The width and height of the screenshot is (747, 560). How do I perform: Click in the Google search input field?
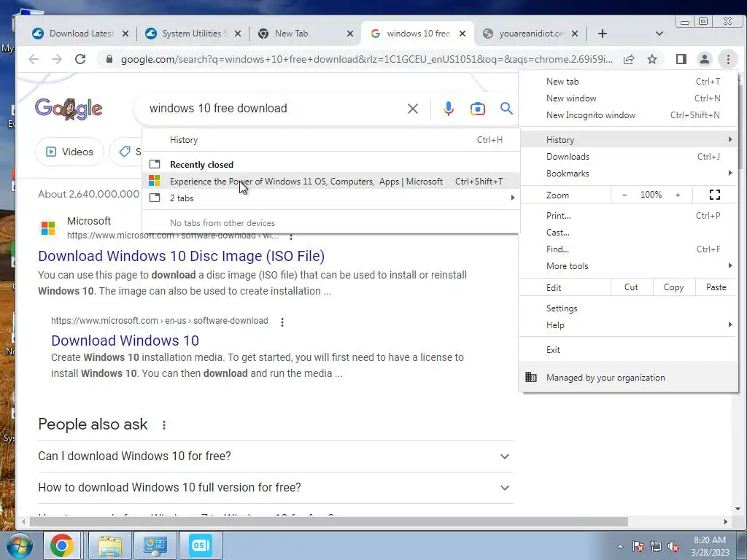pyautogui.click(x=276, y=109)
